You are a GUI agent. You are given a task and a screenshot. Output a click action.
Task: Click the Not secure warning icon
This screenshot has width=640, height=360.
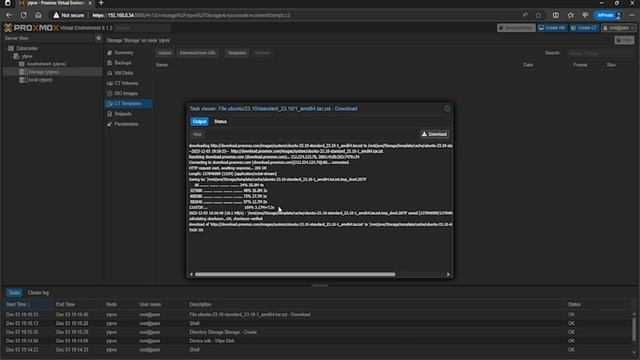click(56, 15)
